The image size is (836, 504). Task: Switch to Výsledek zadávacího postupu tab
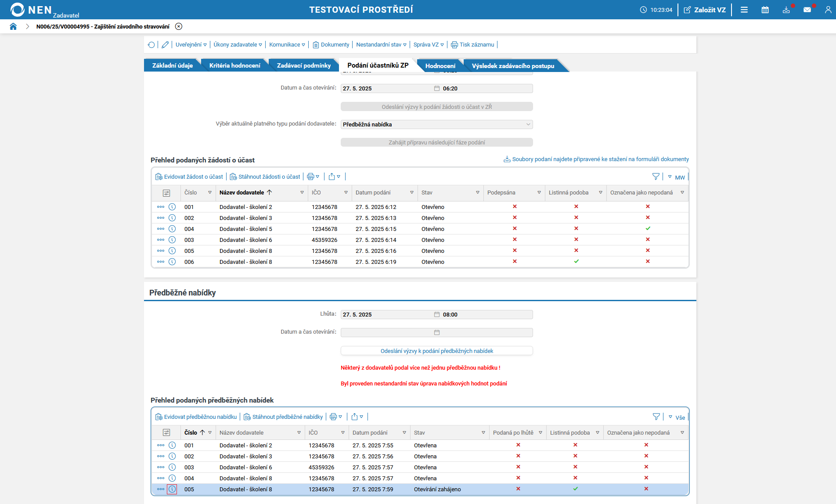tap(512, 66)
